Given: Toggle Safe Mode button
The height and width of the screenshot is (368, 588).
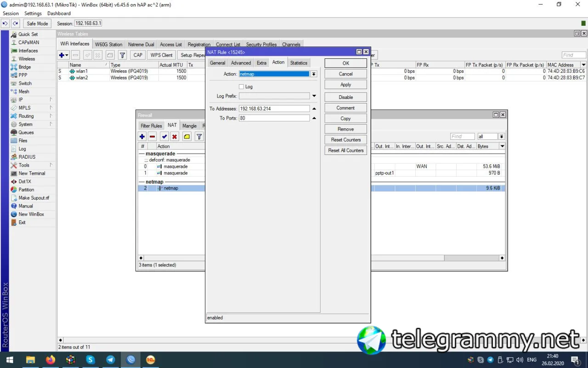Looking at the screenshot, I should click(x=37, y=23).
